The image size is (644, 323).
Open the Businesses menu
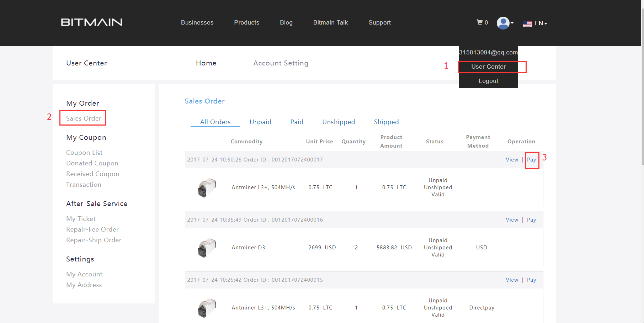pos(197,22)
